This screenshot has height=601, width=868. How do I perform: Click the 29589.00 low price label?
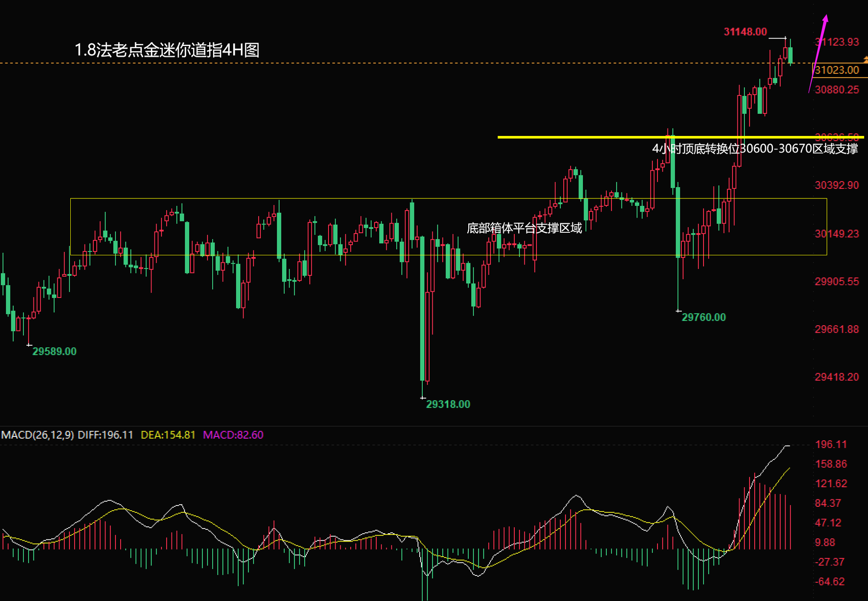(x=54, y=351)
